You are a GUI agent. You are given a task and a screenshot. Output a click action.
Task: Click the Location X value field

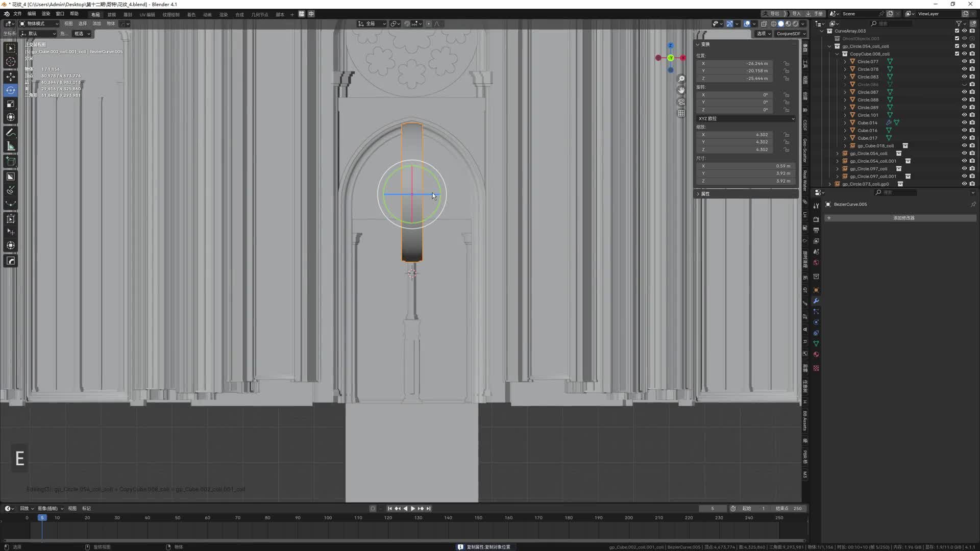coord(735,64)
